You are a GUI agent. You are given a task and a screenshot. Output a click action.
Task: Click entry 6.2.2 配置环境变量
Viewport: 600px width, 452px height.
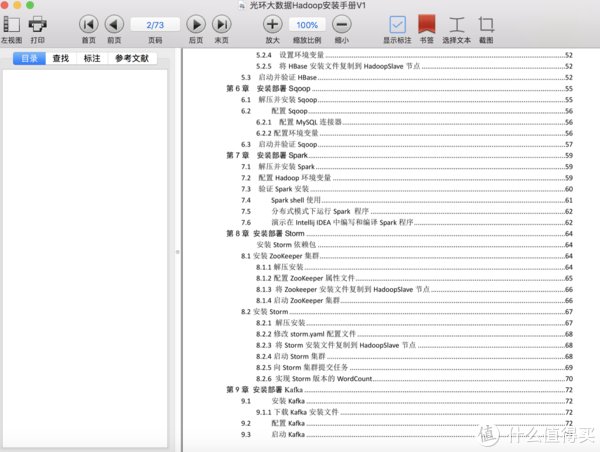414,133
